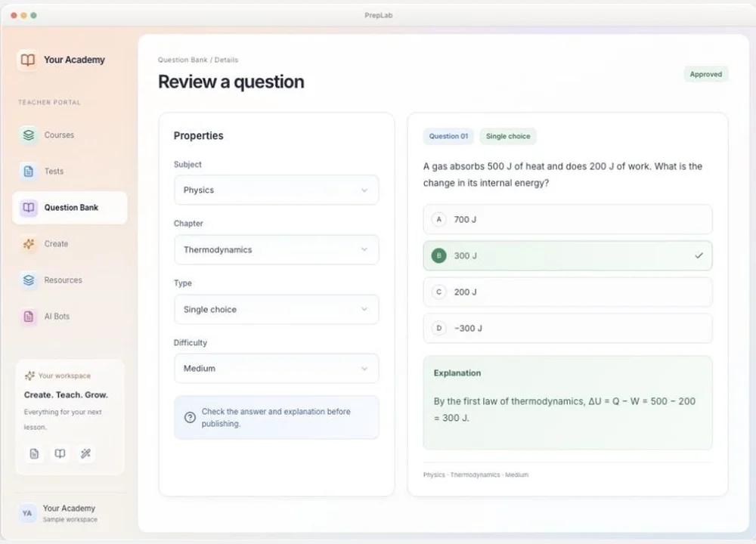Click the chevron arrow in Type field

pyautogui.click(x=364, y=309)
